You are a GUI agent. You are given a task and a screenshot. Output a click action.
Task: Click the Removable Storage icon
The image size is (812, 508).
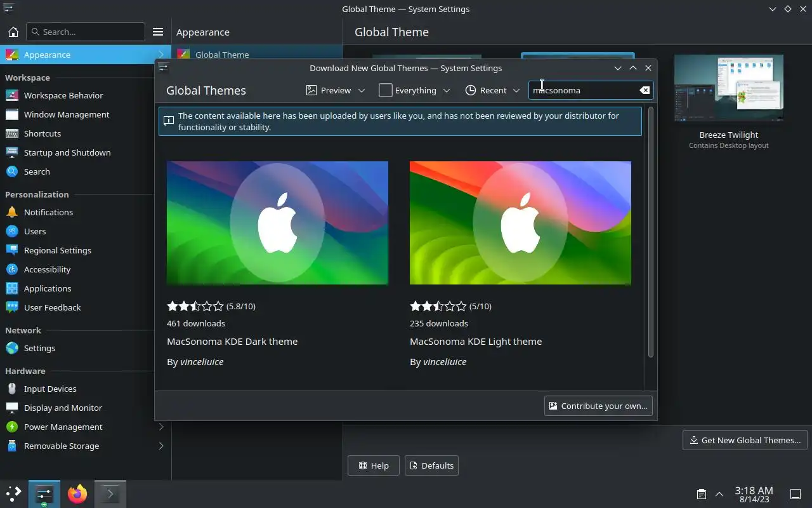(12, 446)
